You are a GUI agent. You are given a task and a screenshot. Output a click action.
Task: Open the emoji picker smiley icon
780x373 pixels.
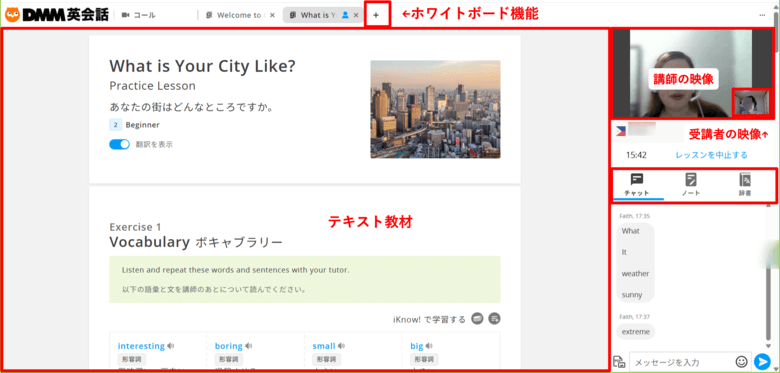click(x=741, y=361)
